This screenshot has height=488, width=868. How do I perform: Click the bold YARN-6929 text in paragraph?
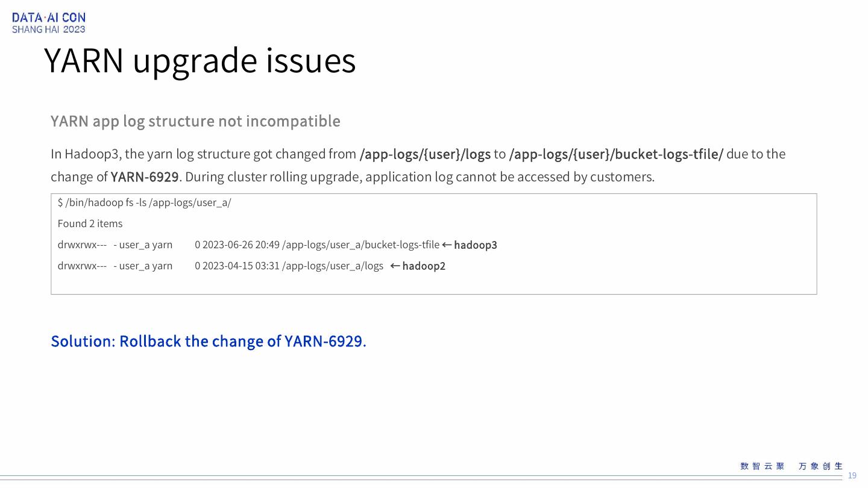(145, 177)
